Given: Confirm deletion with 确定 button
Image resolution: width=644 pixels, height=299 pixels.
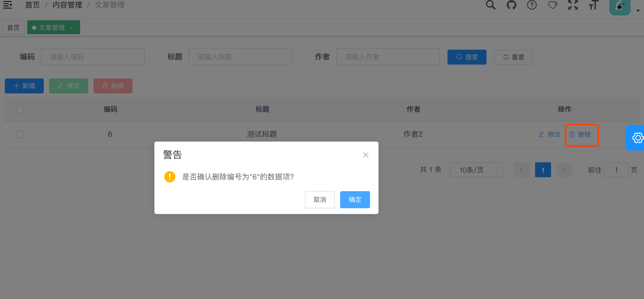Looking at the screenshot, I should point(355,200).
